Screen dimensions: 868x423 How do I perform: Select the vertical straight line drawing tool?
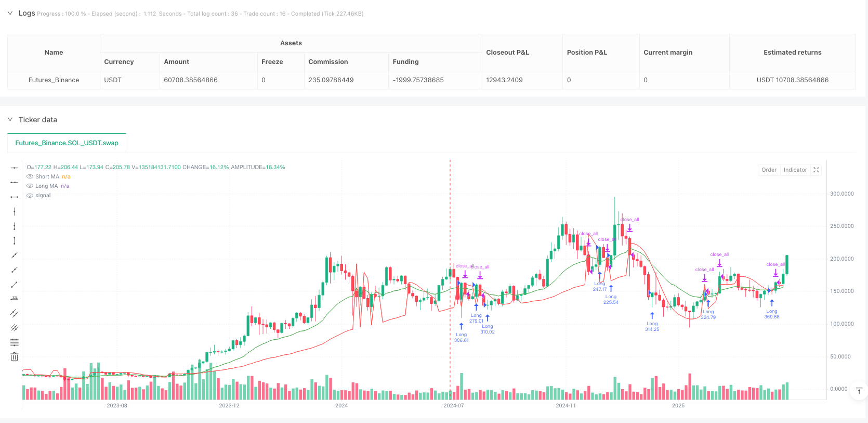[x=15, y=212]
